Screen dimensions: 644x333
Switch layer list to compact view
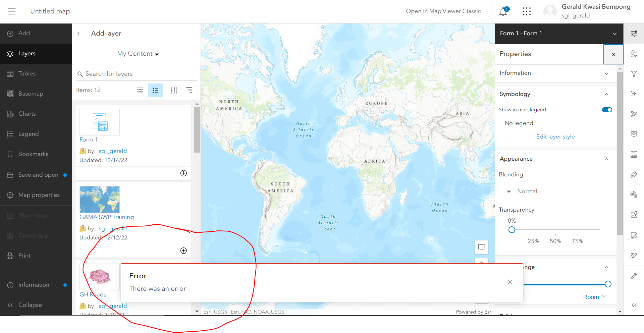pos(140,90)
